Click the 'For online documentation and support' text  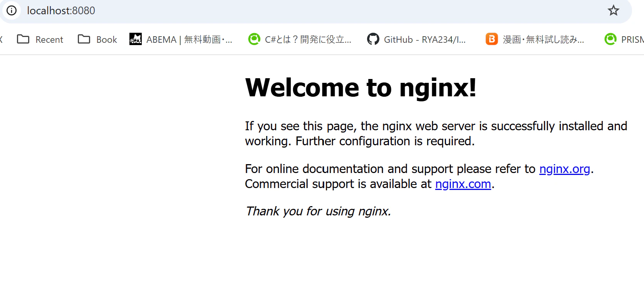[349, 169]
